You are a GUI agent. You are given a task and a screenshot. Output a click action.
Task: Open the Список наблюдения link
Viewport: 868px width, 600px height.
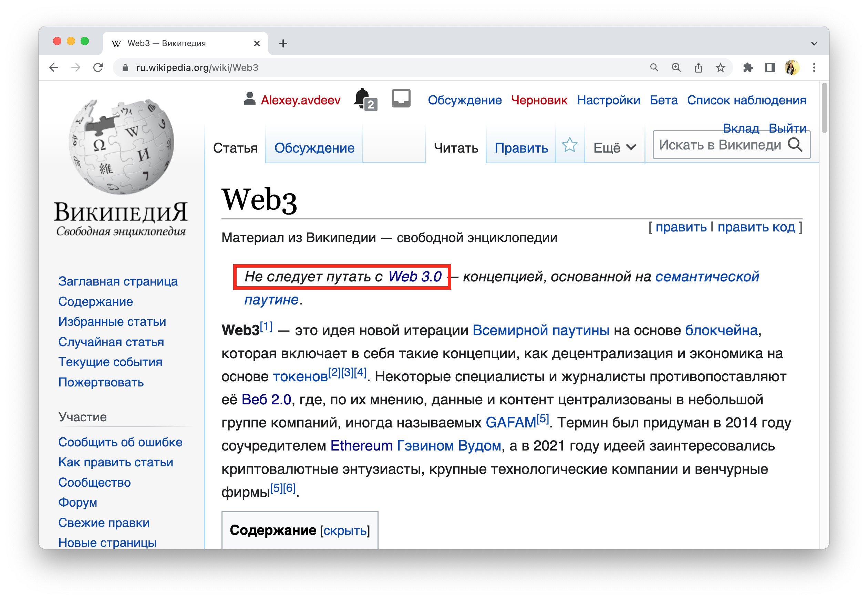746,100
